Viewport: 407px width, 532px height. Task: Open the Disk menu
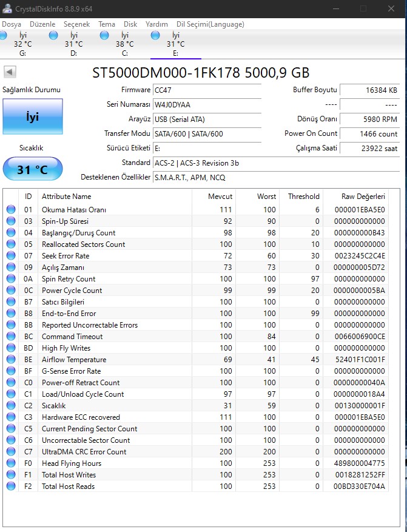130,24
